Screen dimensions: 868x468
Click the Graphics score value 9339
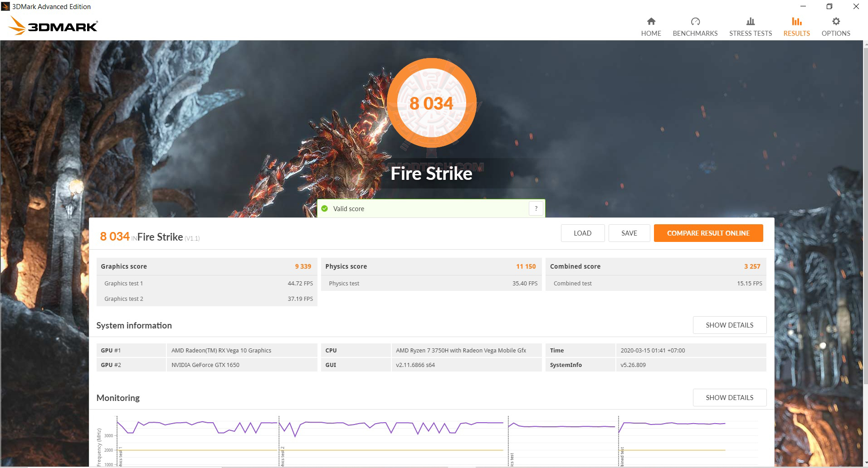pos(302,266)
